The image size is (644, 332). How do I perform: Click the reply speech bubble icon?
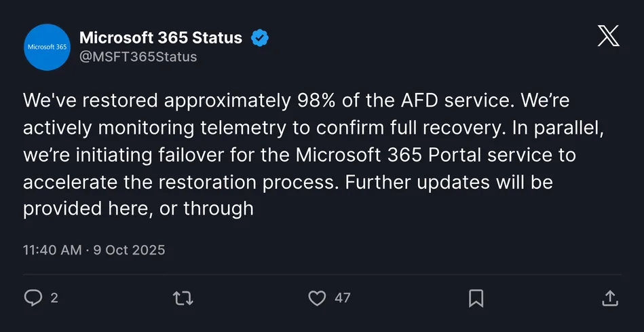(33, 298)
